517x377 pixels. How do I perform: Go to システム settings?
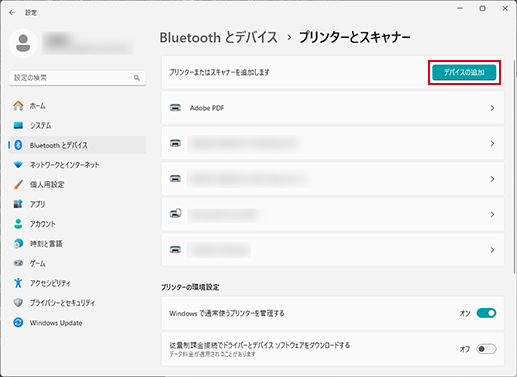[77, 125]
